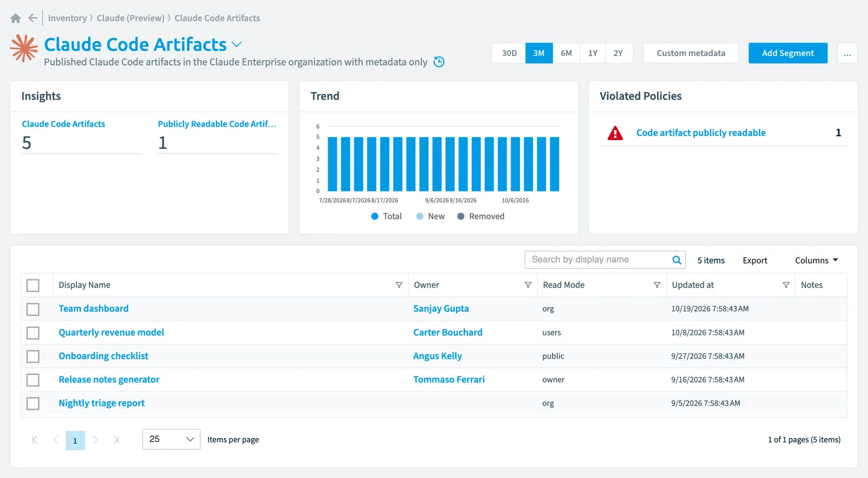This screenshot has height=478, width=868.
Task: Open the 25 items per page dropdown
Action: pyautogui.click(x=171, y=439)
